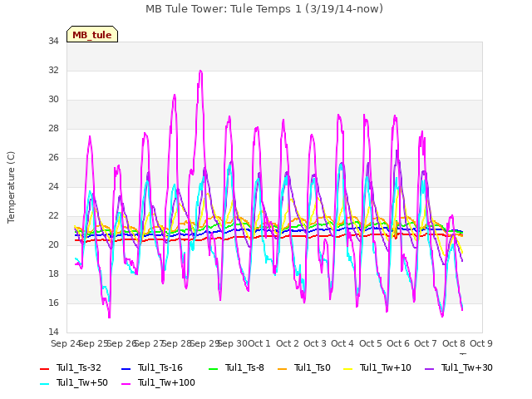The height and width of the screenshot is (399, 532).
Task: Select the Tul1_Ts-8 legend label
Action: point(244,367)
